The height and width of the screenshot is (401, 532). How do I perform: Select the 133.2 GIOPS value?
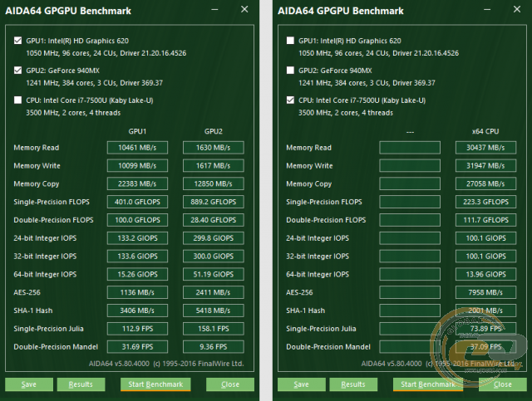[x=137, y=238]
